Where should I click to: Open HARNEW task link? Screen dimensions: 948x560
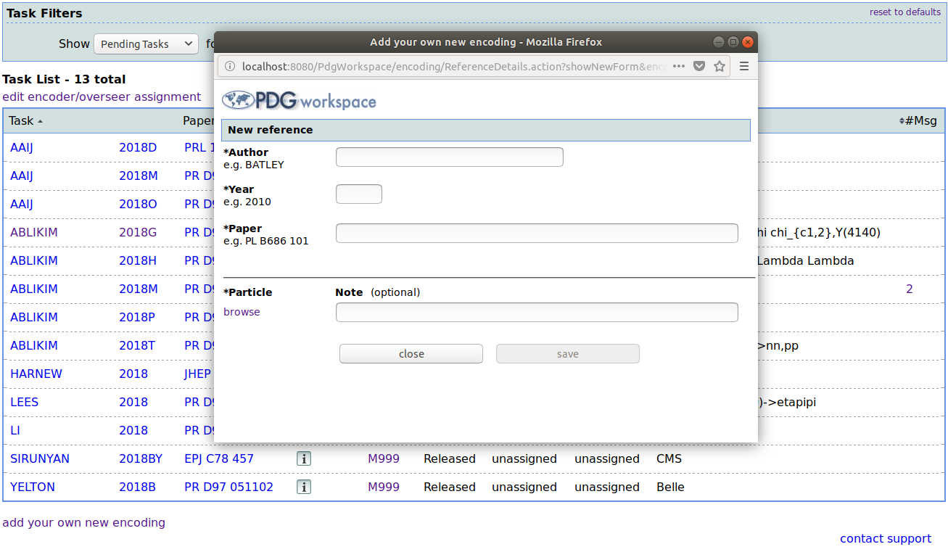pos(36,374)
